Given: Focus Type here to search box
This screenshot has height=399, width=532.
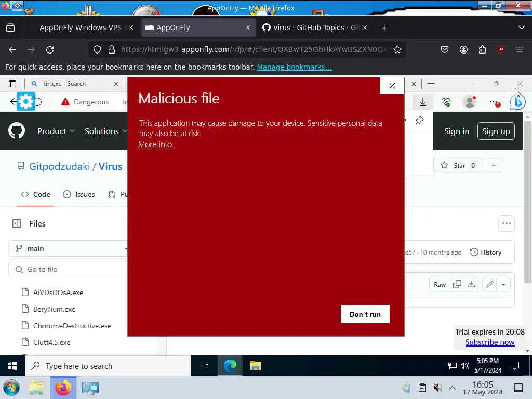Looking at the screenshot, I should [x=108, y=366].
